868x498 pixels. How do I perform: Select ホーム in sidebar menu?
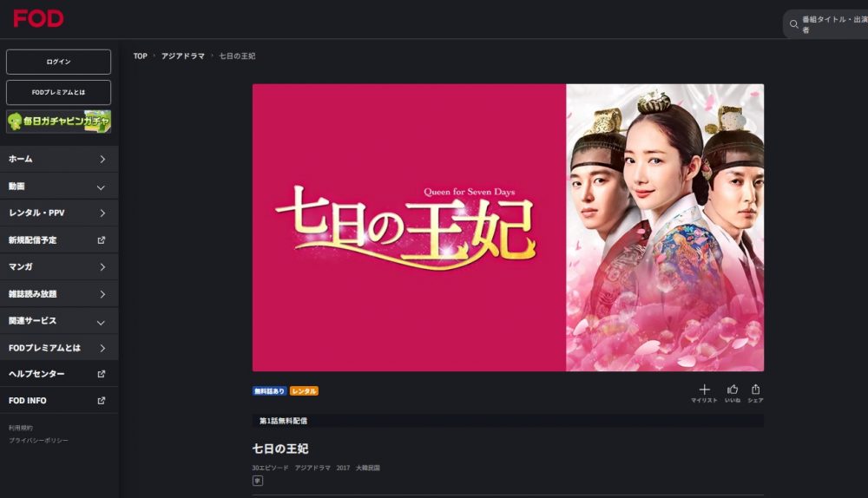click(x=59, y=159)
